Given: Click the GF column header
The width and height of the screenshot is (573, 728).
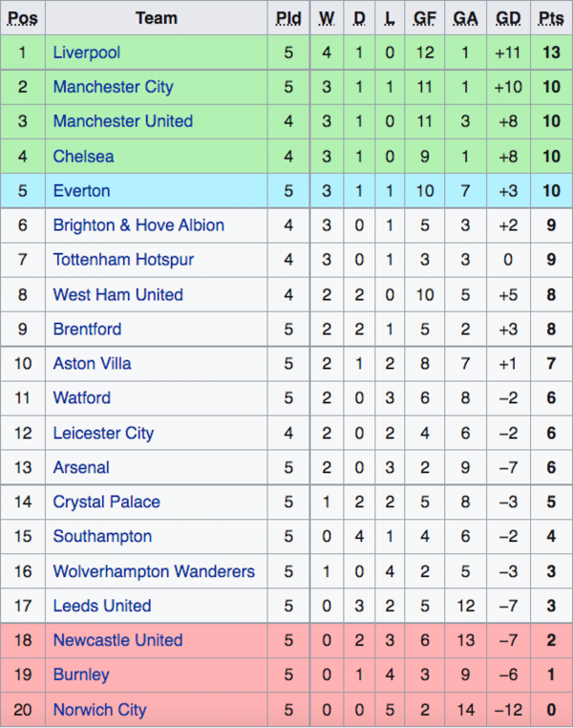Looking at the screenshot, I should [425, 18].
